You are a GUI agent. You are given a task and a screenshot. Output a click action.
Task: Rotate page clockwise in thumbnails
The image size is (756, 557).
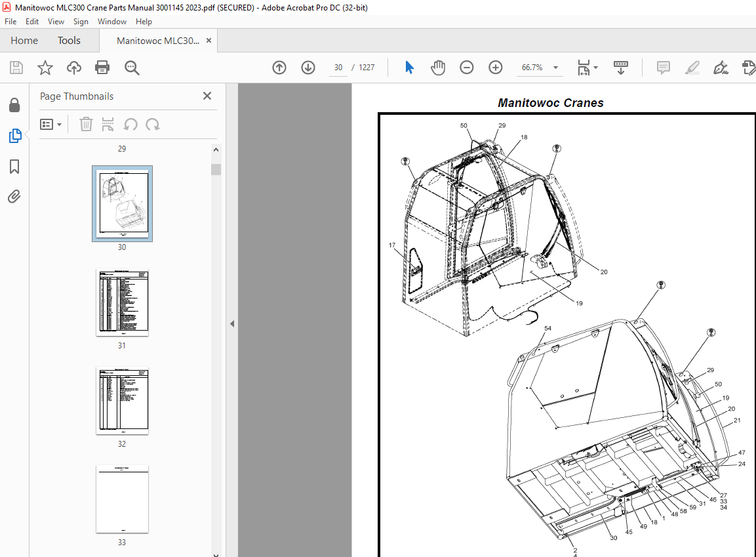(x=153, y=125)
